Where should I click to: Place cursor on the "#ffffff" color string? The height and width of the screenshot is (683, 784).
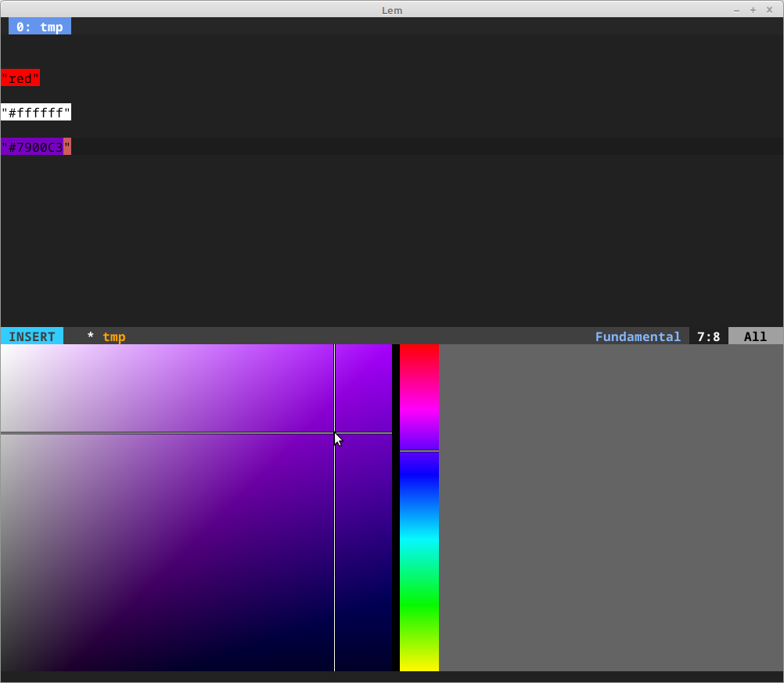[x=36, y=113]
